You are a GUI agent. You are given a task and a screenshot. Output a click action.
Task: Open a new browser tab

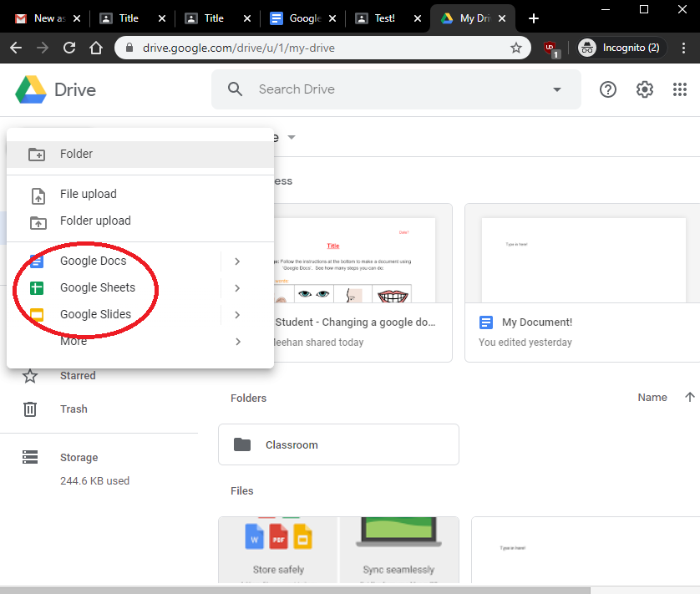coord(534,18)
